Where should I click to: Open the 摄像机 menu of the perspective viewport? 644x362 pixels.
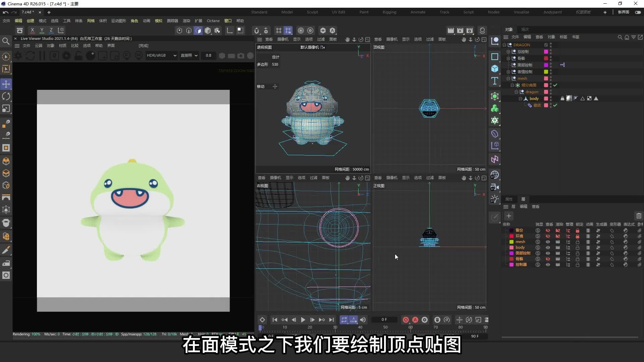coord(283,40)
